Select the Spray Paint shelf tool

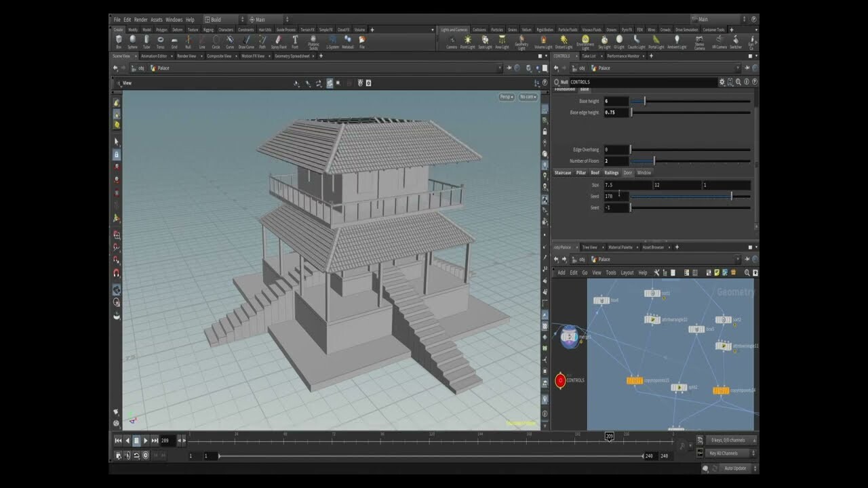pyautogui.click(x=278, y=41)
